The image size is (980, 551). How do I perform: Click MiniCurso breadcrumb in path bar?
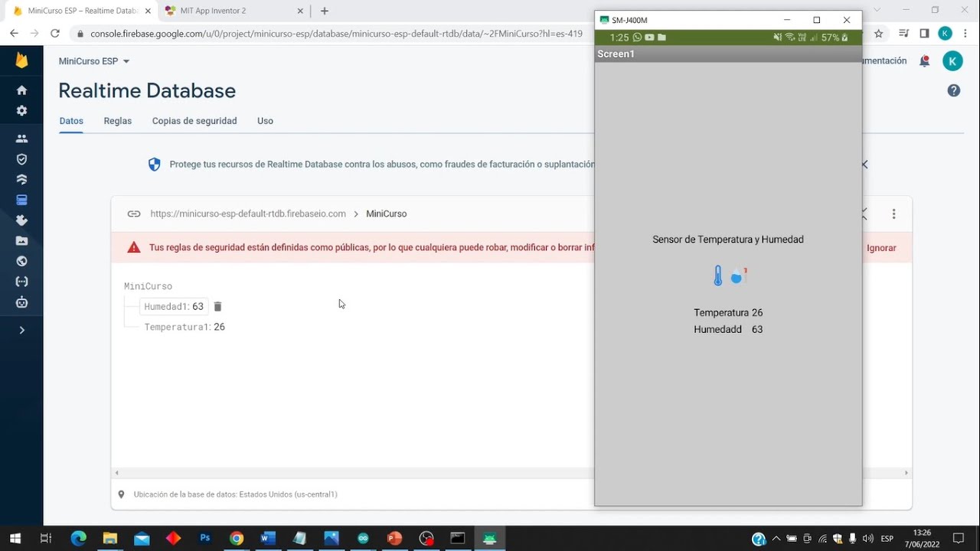tap(387, 214)
